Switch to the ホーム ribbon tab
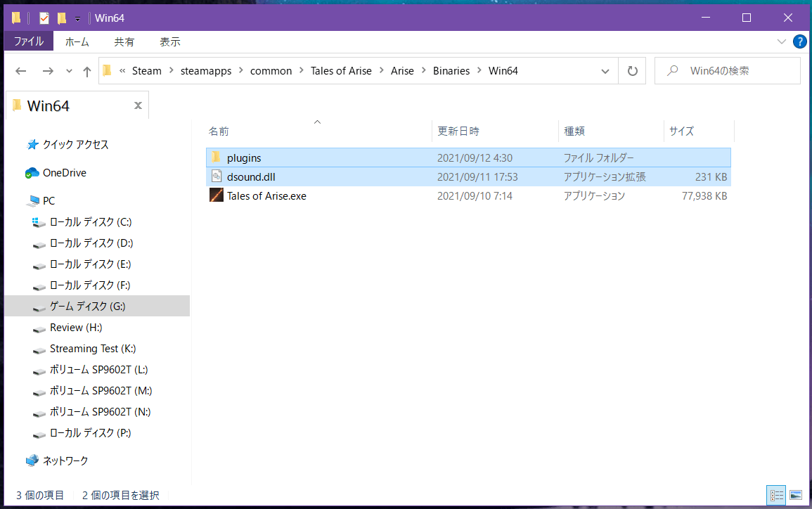This screenshot has width=812, height=509. 77,42
